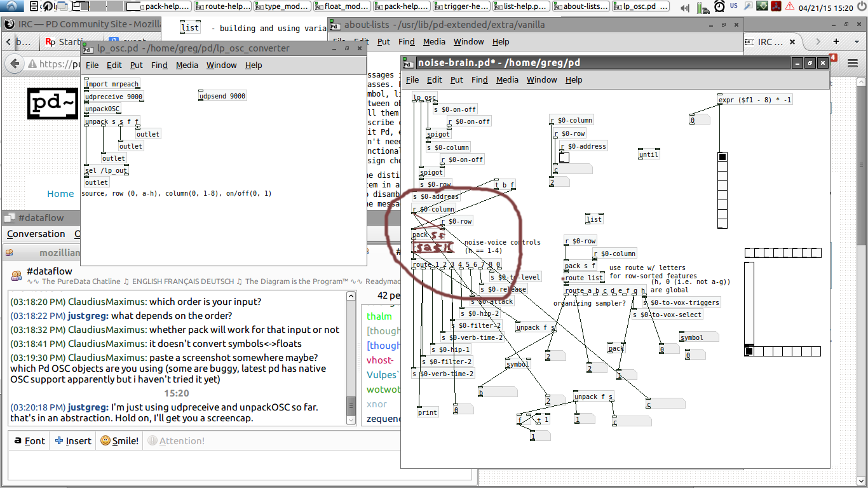Switch to list-help.p taskbar window
The width and height of the screenshot is (868, 488).
(x=522, y=7)
